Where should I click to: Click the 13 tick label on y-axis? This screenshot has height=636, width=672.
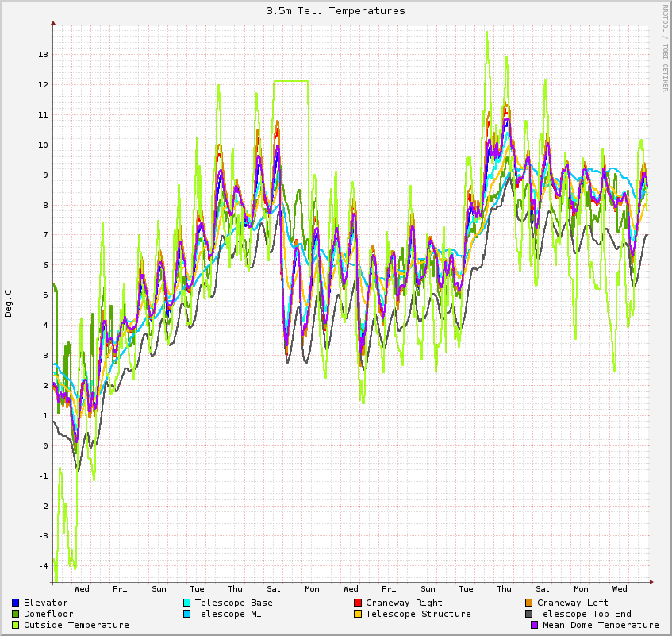[43, 55]
